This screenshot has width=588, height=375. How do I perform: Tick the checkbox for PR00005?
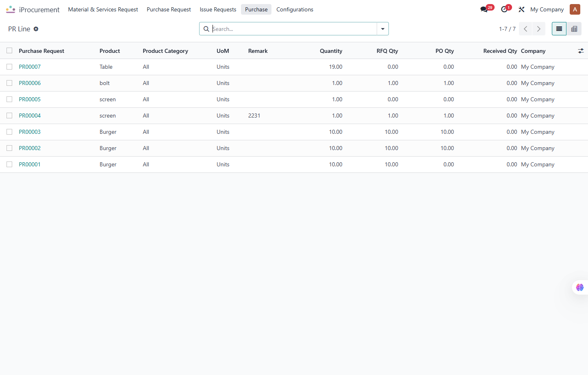pos(9,99)
